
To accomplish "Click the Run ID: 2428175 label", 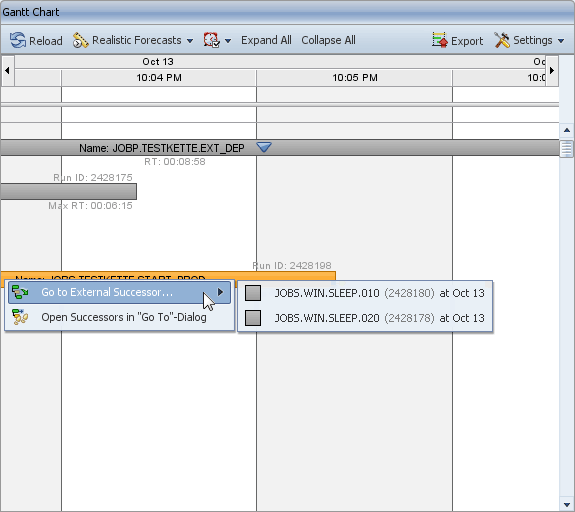I will click(x=92, y=178).
